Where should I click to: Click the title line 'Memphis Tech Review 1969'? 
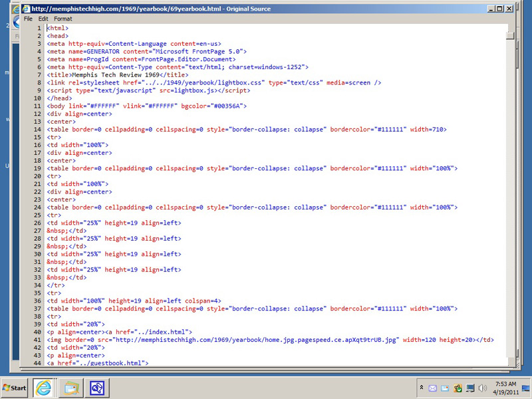click(x=118, y=75)
